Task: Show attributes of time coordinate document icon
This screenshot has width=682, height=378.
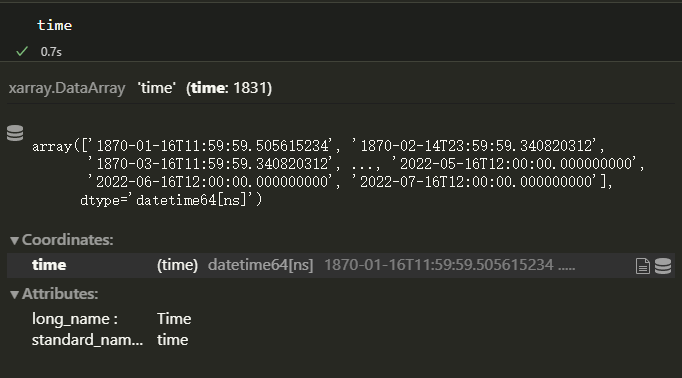Action: tap(642, 266)
